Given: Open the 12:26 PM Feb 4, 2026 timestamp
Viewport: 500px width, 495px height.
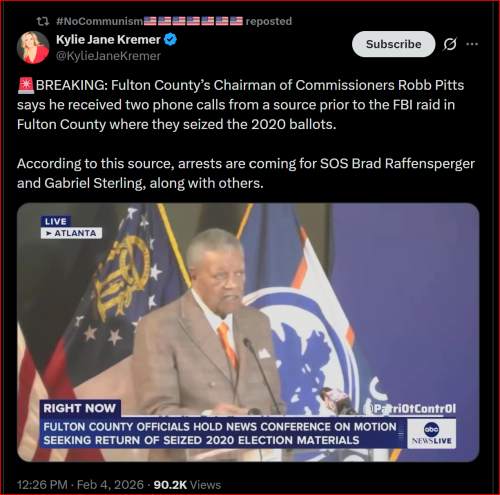Looking at the screenshot, I should (80, 485).
